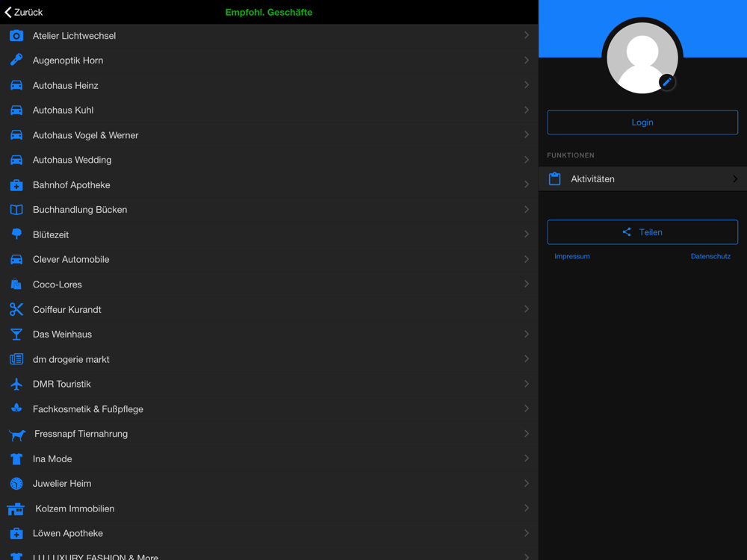Click the scissors icon beside Coiffeur Kurandt
This screenshot has width=747, height=560.
[x=16, y=310]
